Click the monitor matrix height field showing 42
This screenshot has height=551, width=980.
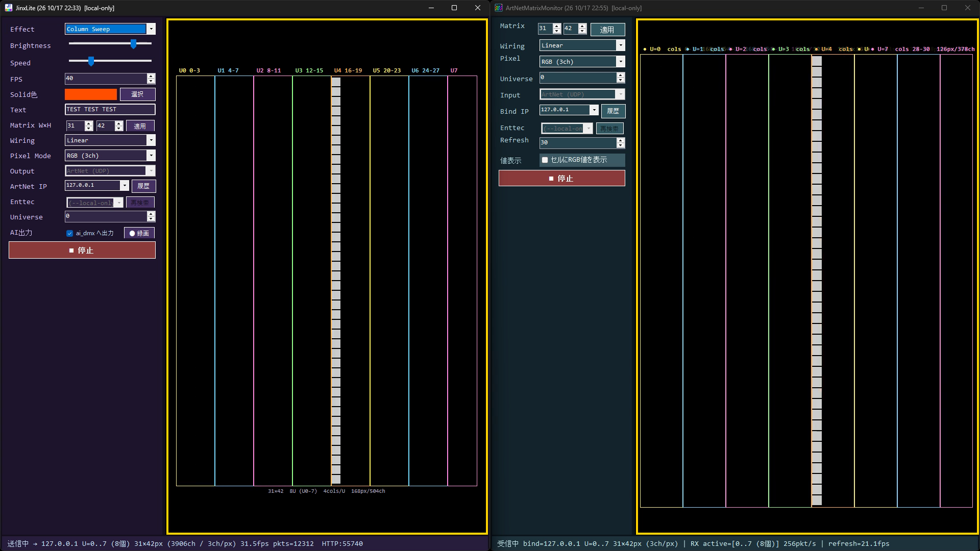[571, 29]
